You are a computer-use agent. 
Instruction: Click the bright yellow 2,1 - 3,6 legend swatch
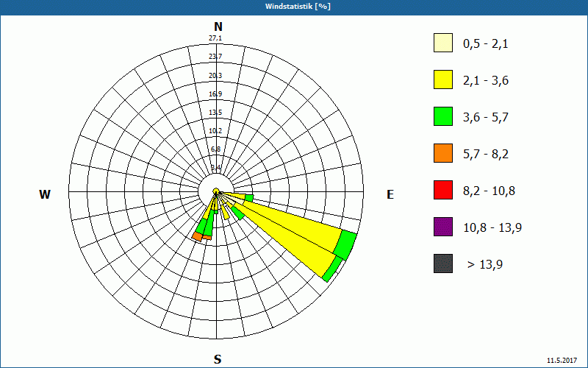click(443, 79)
